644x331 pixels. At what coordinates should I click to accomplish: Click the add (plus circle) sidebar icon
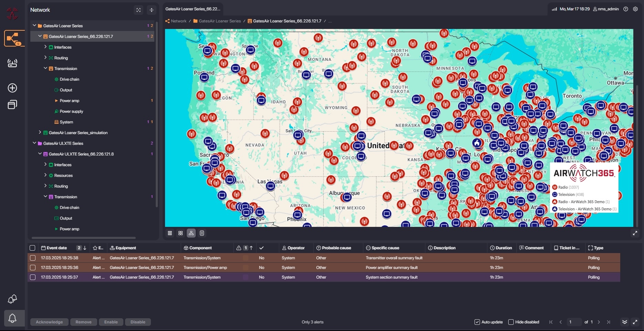[x=12, y=88]
